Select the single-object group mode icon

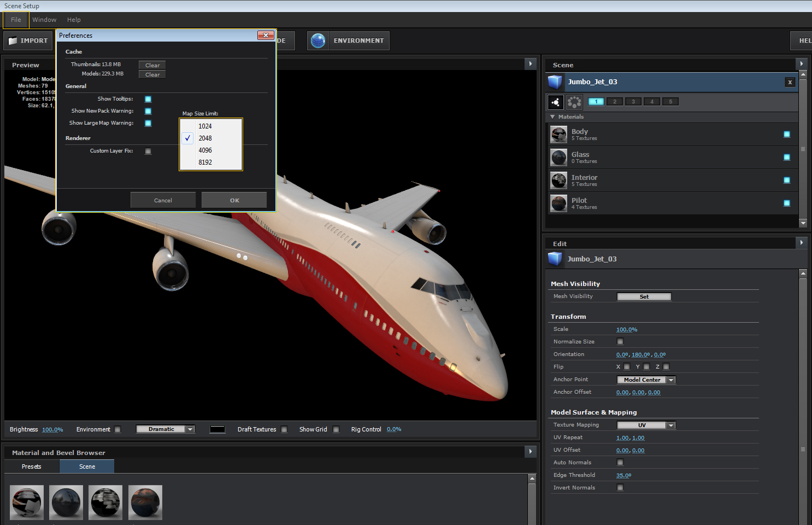click(x=556, y=102)
